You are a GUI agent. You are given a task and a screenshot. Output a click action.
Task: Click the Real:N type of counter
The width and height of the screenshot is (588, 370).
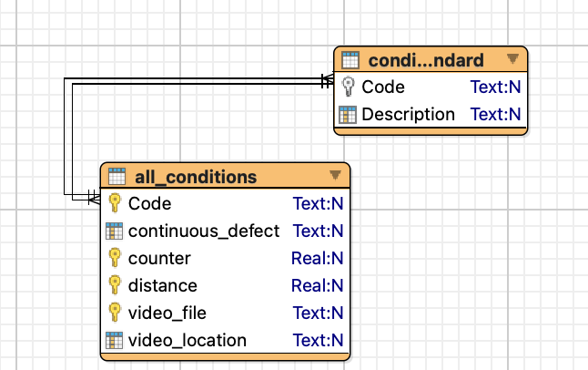point(318,258)
